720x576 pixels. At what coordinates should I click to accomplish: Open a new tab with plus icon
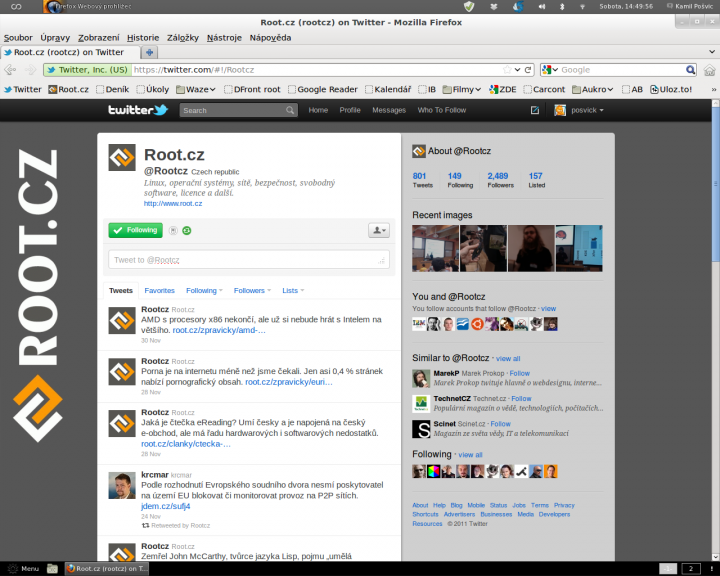[x=149, y=52]
